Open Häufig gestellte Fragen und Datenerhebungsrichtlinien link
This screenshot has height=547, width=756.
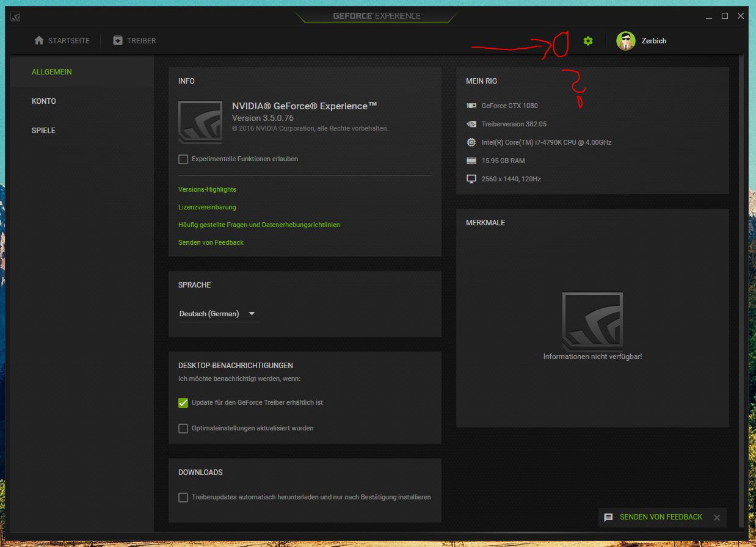(x=259, y=225)
